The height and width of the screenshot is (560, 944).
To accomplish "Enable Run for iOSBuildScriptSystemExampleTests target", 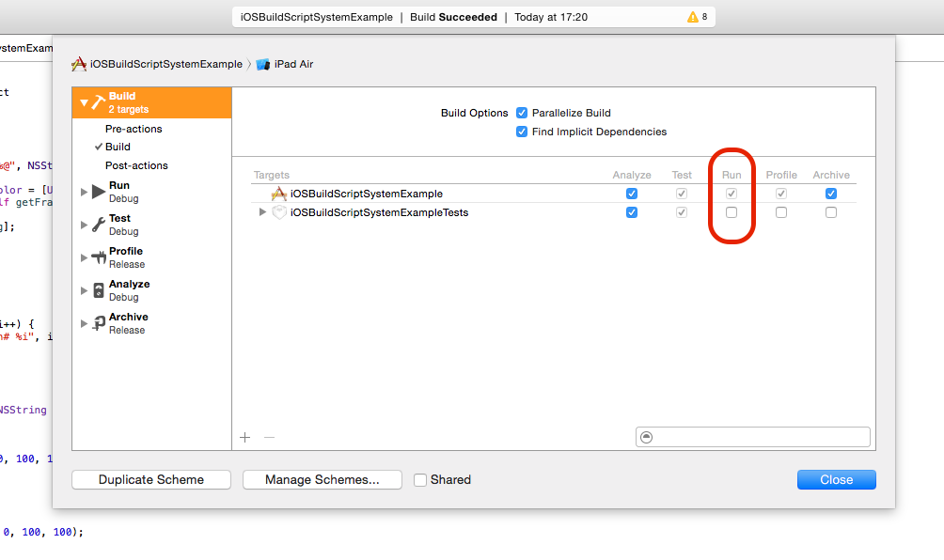I will point(732,212).
